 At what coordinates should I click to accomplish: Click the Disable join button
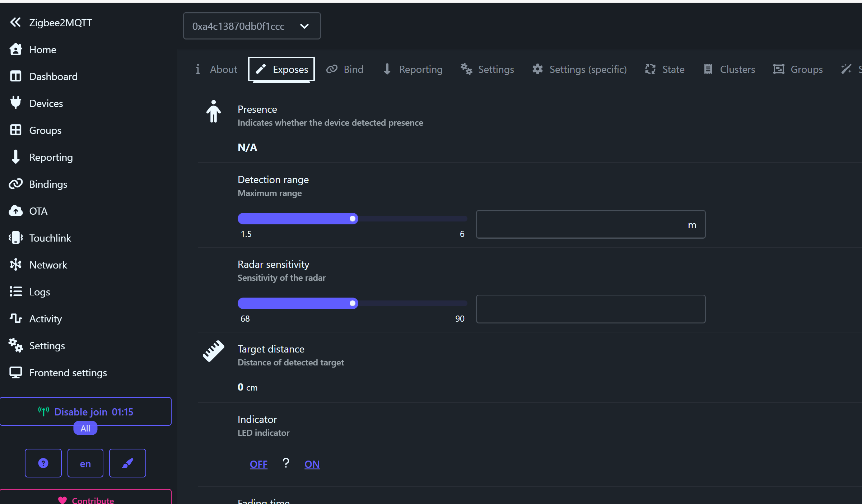85,411
